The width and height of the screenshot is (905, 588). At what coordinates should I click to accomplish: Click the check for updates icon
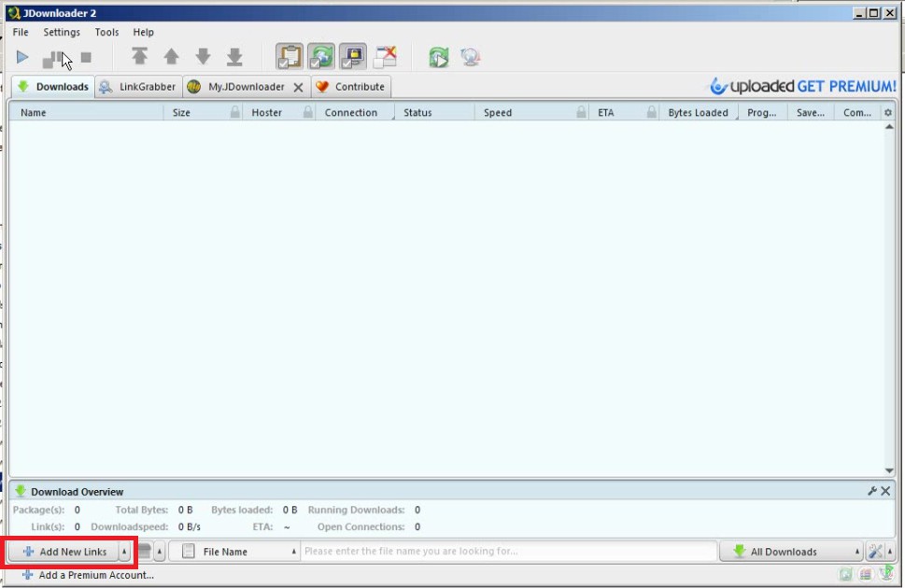pyautogui.click(x=471, y=57)
